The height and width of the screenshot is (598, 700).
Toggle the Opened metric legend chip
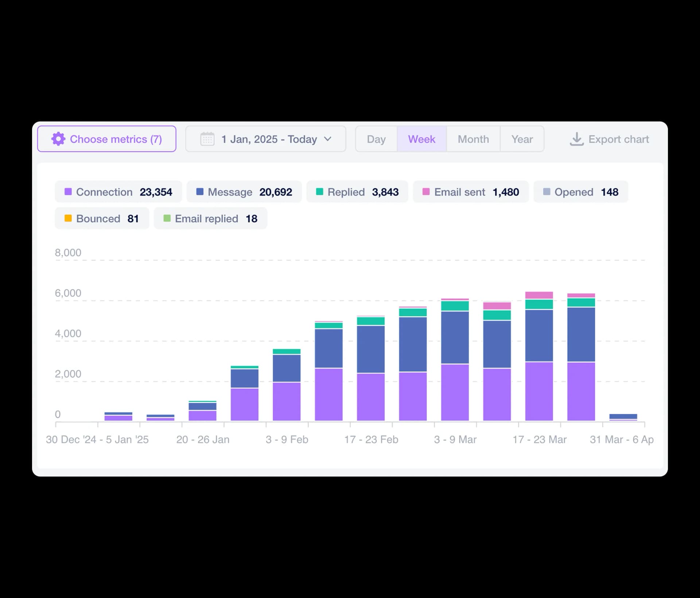[581, 192]
